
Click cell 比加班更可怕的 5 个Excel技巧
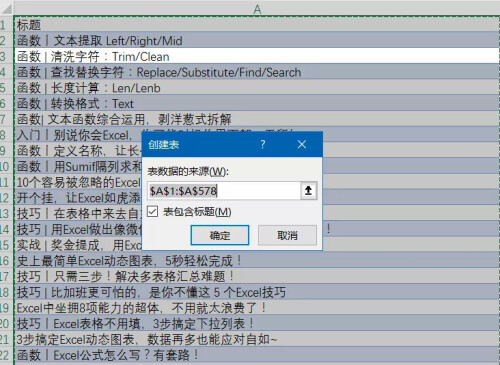pos(257,292)
